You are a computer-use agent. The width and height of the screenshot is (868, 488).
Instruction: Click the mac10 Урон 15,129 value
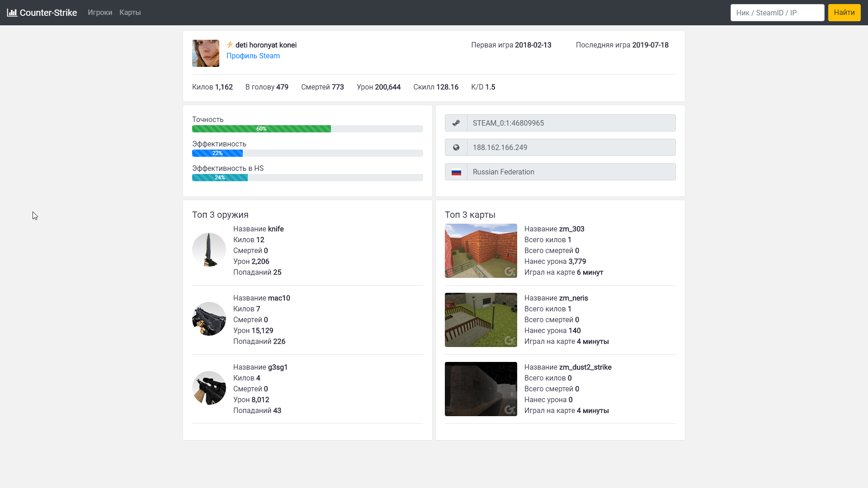pos(253,331)
